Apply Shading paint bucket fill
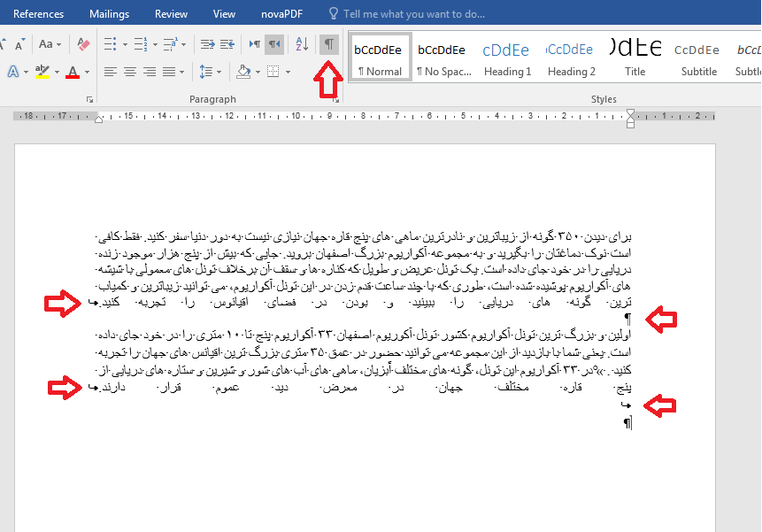The width and height of the screenshot is (762, 532). click(243, 72)
